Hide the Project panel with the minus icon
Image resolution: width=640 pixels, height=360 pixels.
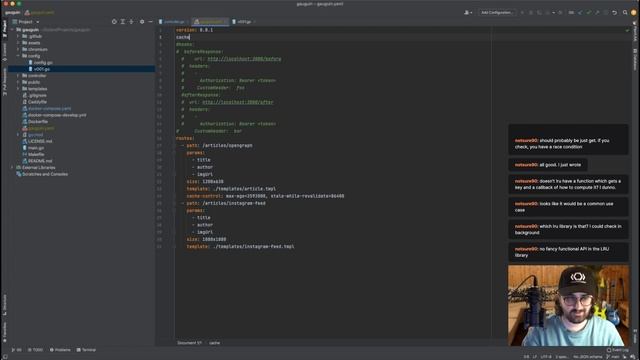click(x=150, y=22)
